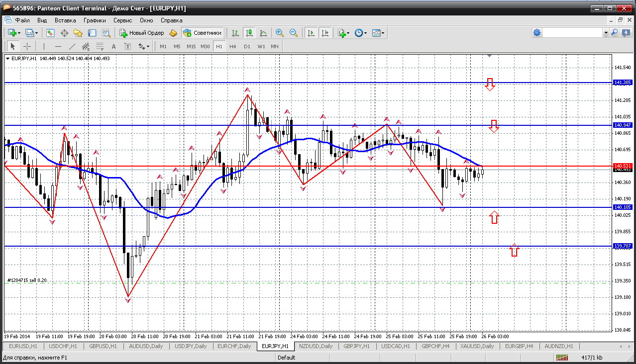Open the chart profiles icon
This screenshot has height=364, width=636.
click(29, 33)
